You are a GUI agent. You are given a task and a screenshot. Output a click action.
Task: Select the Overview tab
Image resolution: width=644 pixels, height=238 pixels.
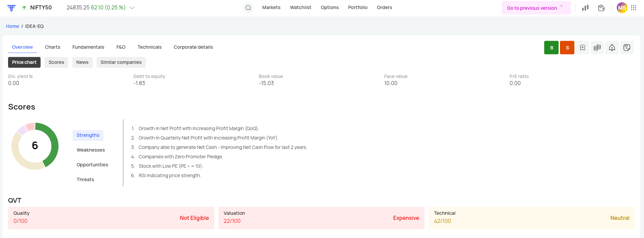click(23, 47)
